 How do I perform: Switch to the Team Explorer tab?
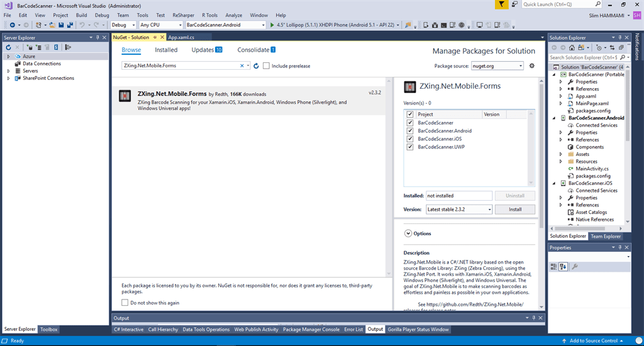pos(606,237)
